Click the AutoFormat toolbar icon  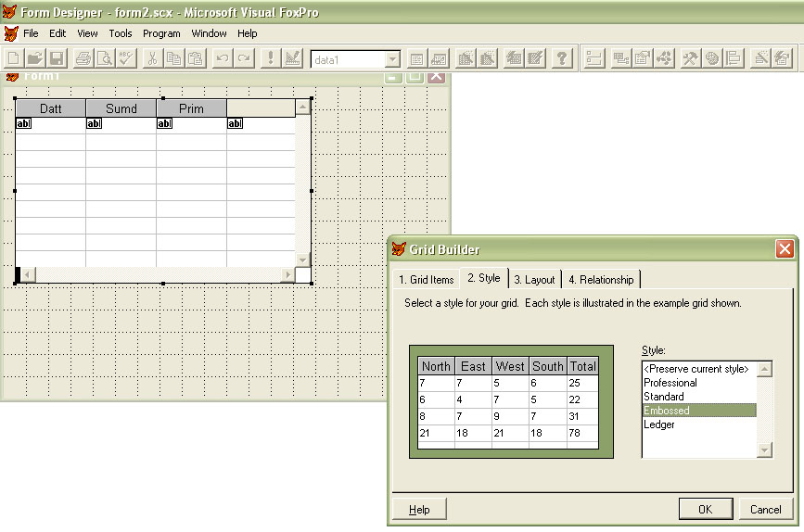pos(782,58)
